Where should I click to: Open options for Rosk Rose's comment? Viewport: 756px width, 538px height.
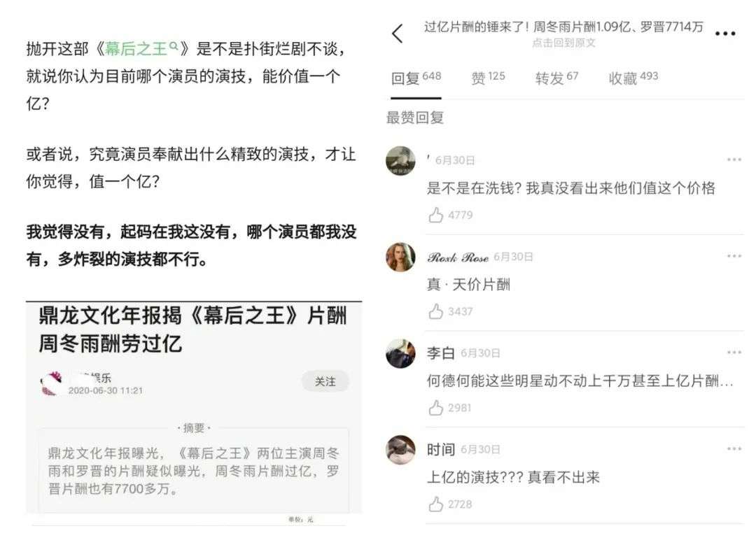point(734,256)
